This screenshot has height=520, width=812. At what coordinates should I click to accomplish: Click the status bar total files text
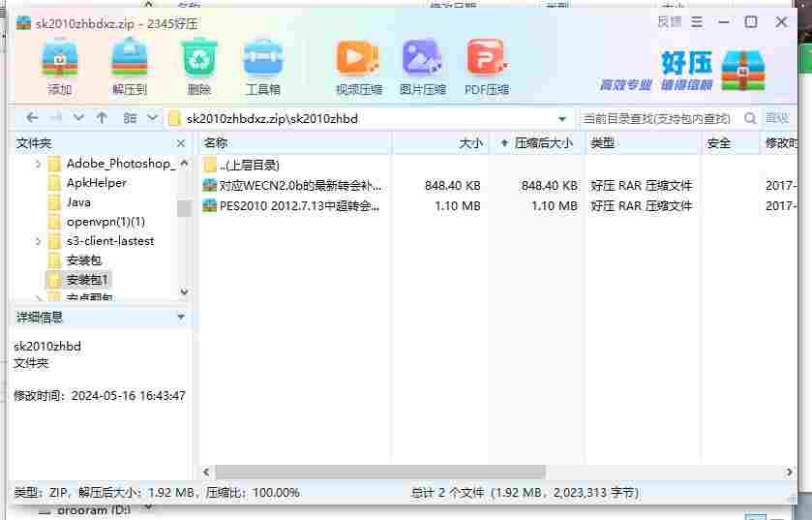[x=525, y=493]
